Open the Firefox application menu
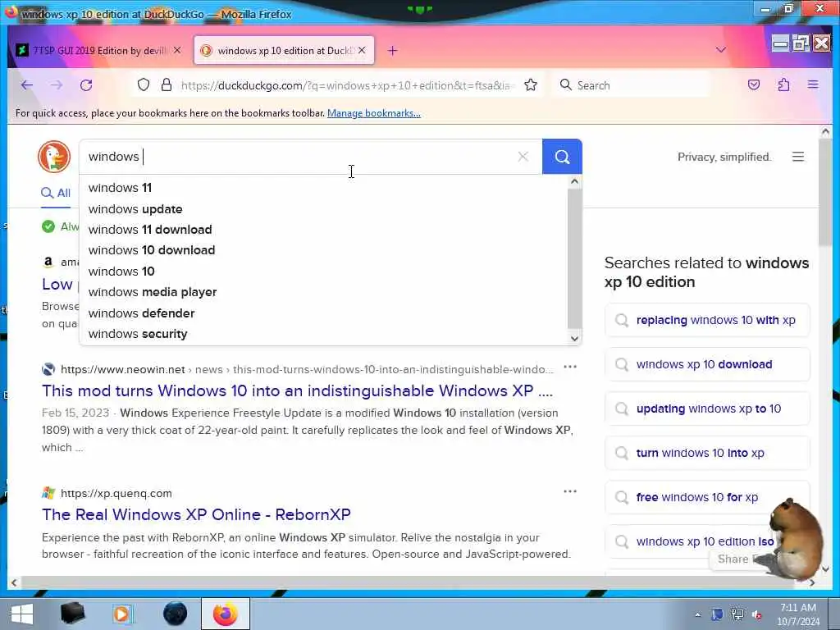This screenshot has height=630, width=840. pos(813,84)
